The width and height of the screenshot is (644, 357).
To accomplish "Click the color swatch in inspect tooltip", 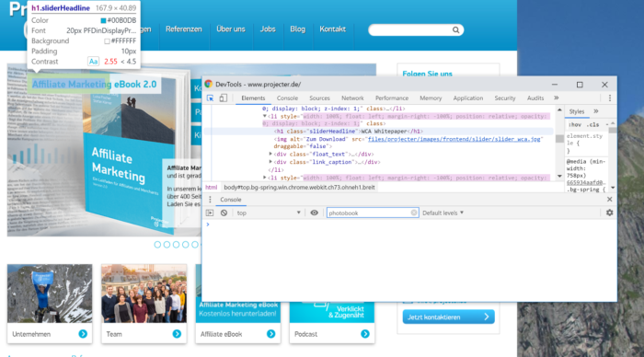I will pyautogui.click(x=103, y=20).
